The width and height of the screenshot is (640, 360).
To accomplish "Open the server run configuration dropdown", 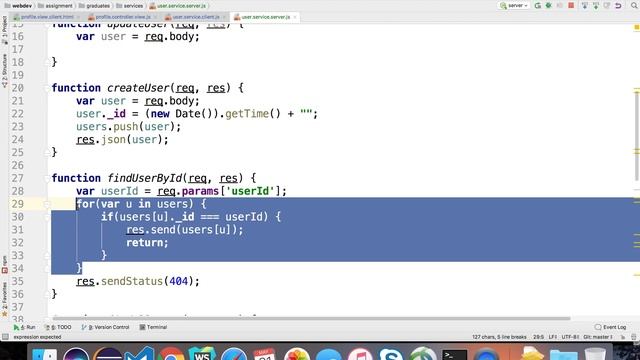I will pyautogui.click(x=514, y=6).
